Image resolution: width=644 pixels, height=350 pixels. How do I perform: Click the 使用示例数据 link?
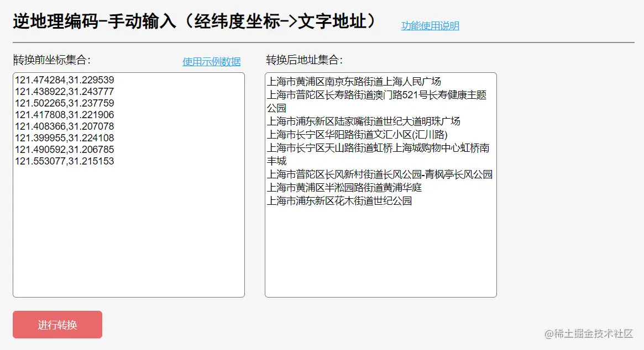(x=211, y=61)
